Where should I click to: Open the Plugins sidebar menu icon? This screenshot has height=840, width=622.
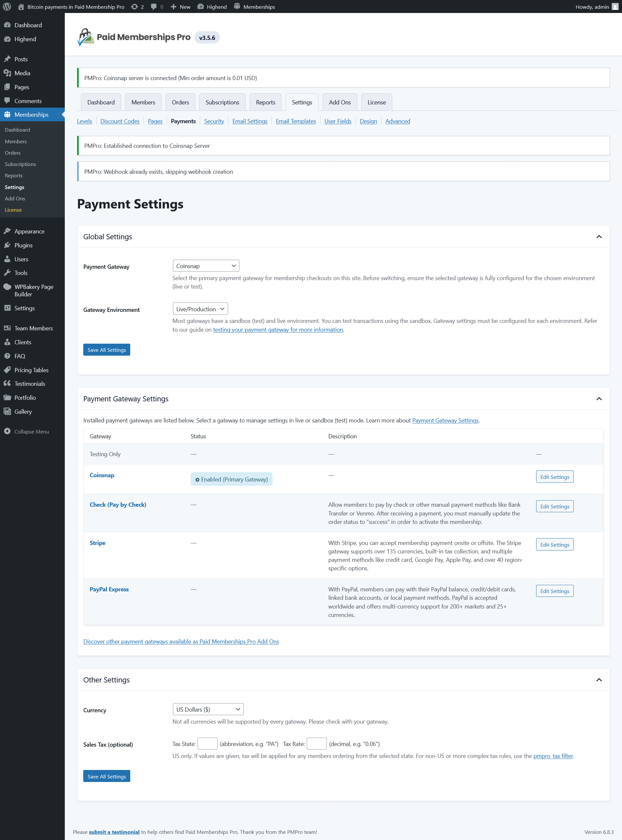7,245
